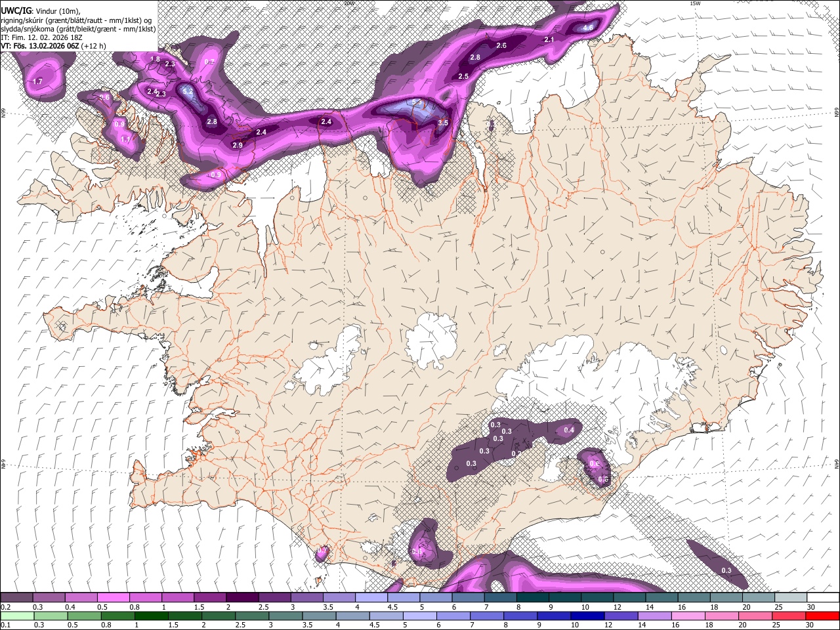Viewport: 840px width, 630px height.
Task: Select the darkest purple 2–2.5 swatch, upper legend
Action: (242, 597)
